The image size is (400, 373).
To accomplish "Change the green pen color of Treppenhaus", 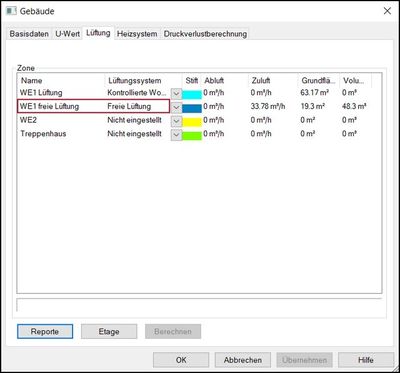I will (x=192, y=136).
